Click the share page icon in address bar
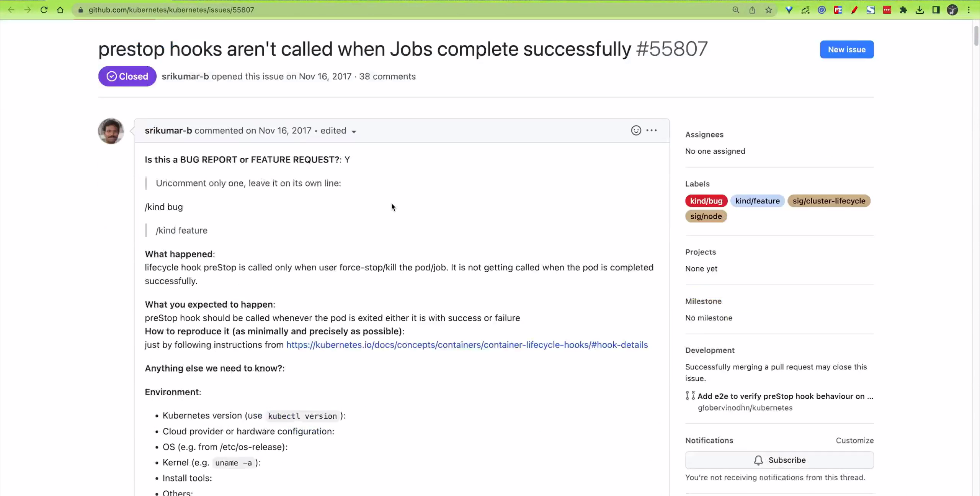980x496 pixels. coord(752,10)
